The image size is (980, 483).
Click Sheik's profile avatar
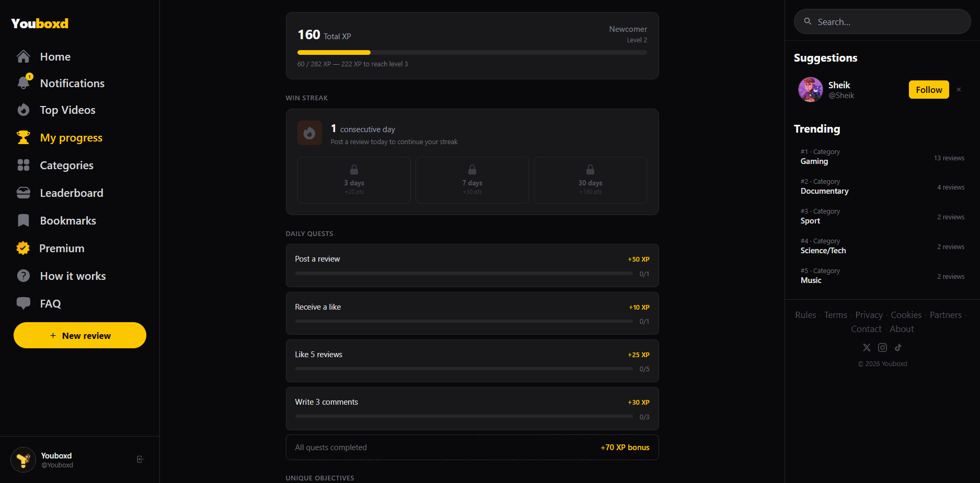pos(810,89)
